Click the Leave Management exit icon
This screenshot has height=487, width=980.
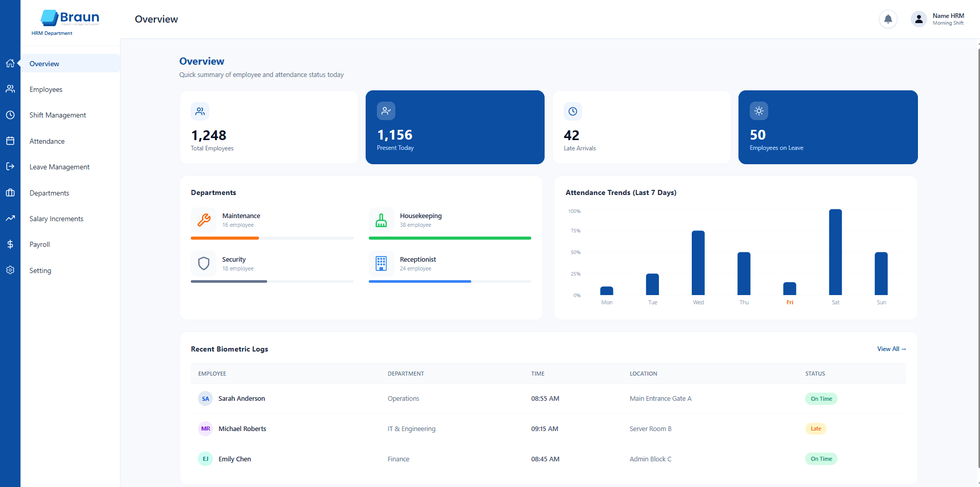click(x=10, y=167)
